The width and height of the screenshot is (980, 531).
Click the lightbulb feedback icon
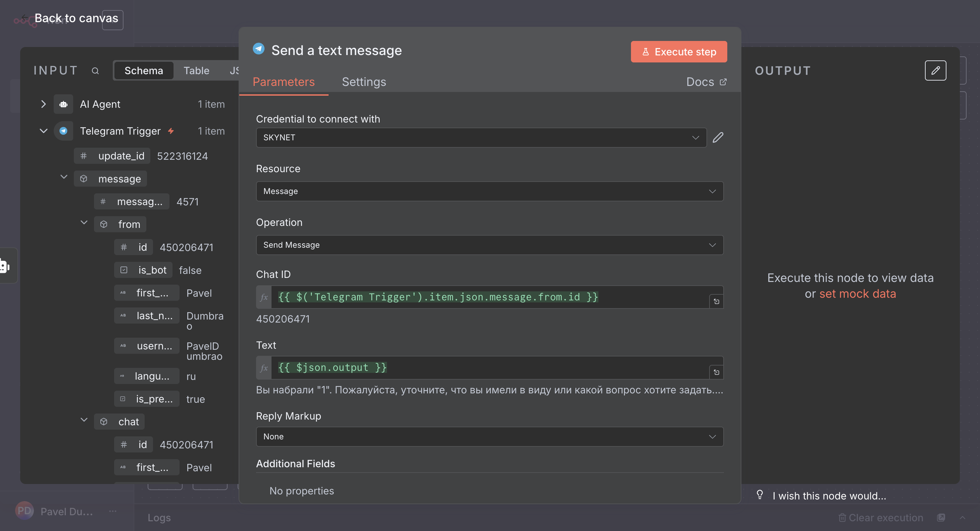pyautogui.click(x=759, y=494)
